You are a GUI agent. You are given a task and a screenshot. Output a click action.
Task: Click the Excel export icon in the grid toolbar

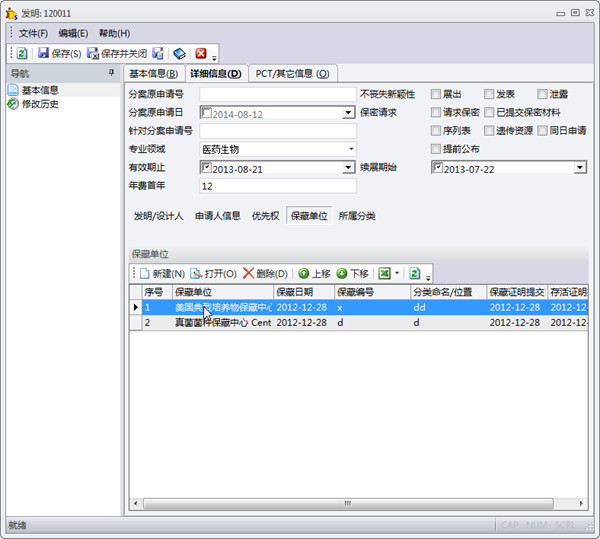click(x=384, y=273)
